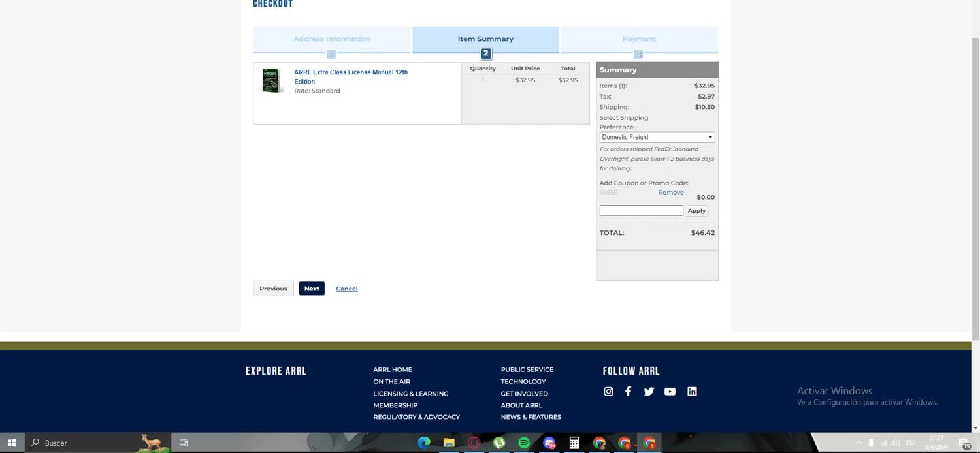Open network settings in system tray
This screenshot has width=980, height=453.
pyautogui.click(x=883, y=443)
